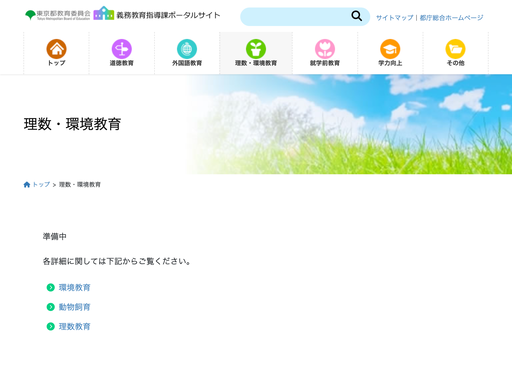This screenshot has width=512, height=384.
Task: Open the 学力向上 graduation cap icon
Action: pyautogui.click(x=390, y=49)
